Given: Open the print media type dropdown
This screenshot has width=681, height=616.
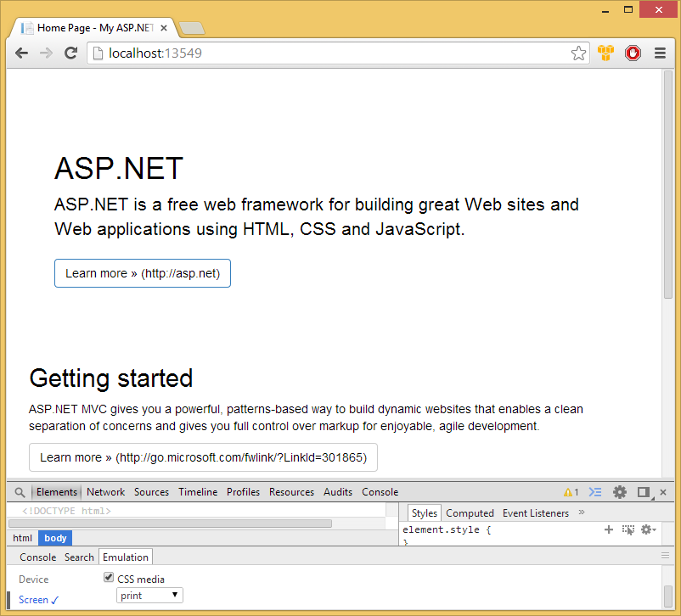Looking at the screenshot, I should point(149,596).
